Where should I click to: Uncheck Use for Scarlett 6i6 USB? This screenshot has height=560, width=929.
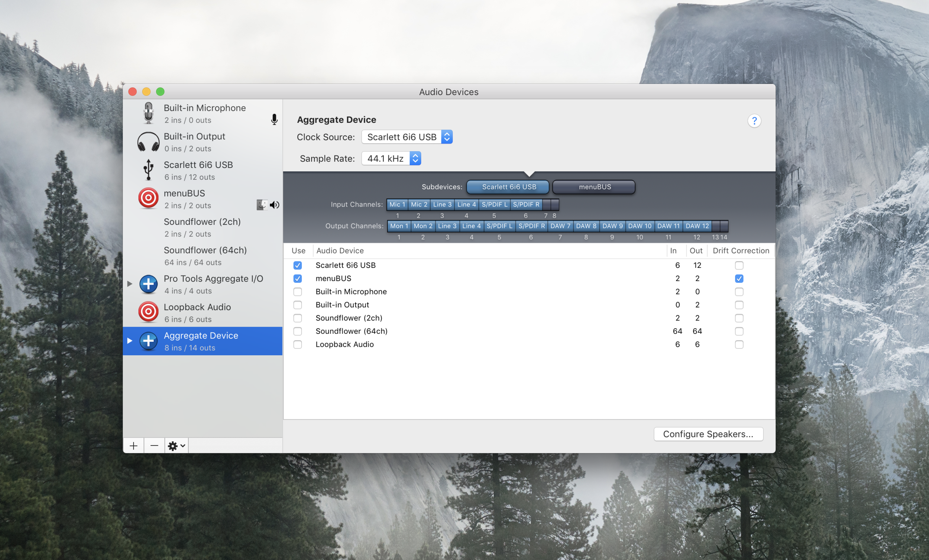click(298, 265)
